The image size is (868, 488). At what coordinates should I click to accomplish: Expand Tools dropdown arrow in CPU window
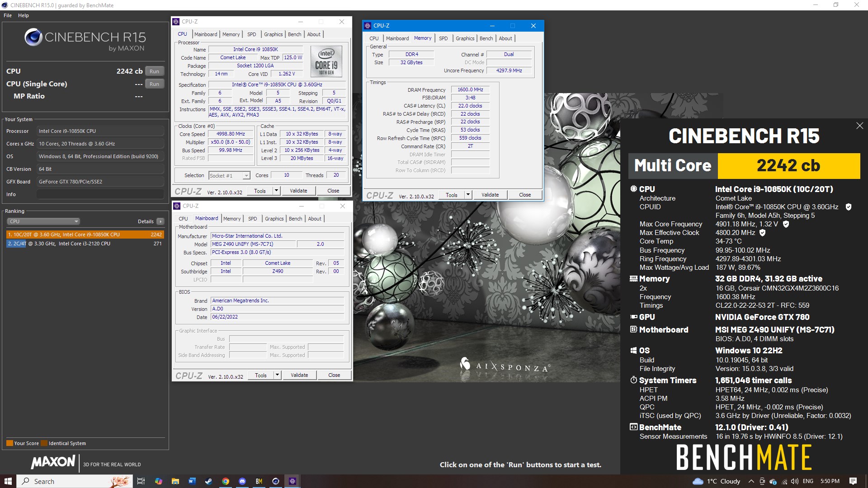tap(276, 191)
